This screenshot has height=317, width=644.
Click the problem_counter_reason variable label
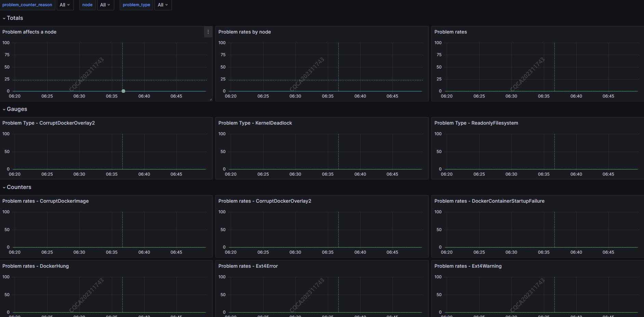(27, 5)
